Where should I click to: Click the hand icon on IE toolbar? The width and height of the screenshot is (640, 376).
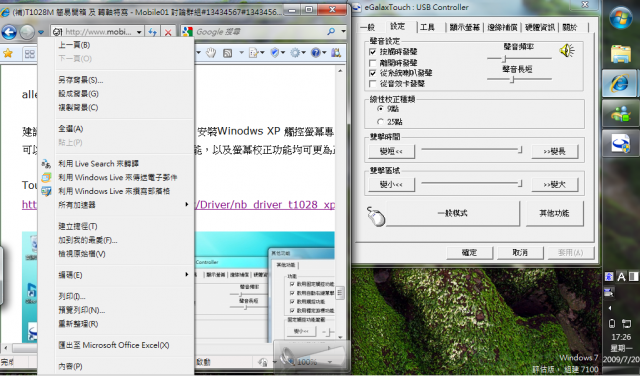click(211, 53)
